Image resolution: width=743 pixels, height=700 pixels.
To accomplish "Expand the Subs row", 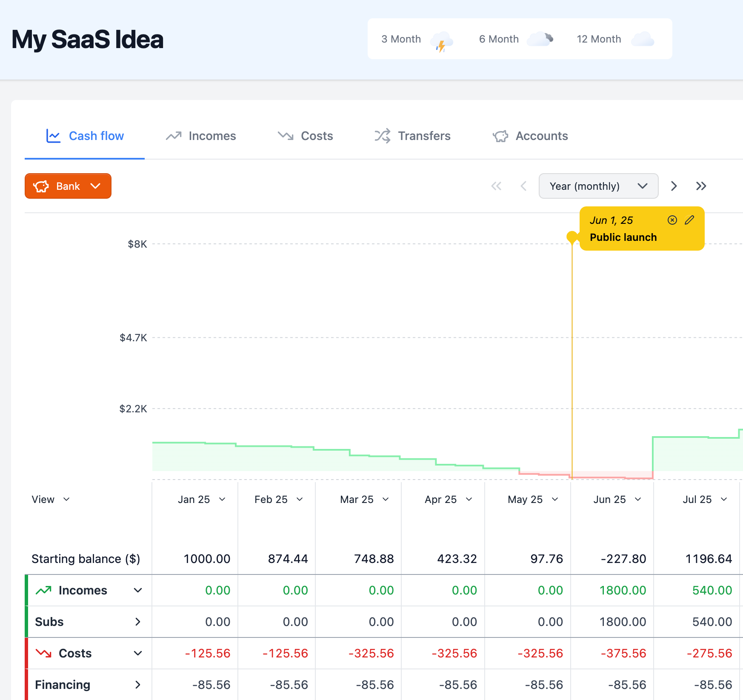I will coord(137,622).
